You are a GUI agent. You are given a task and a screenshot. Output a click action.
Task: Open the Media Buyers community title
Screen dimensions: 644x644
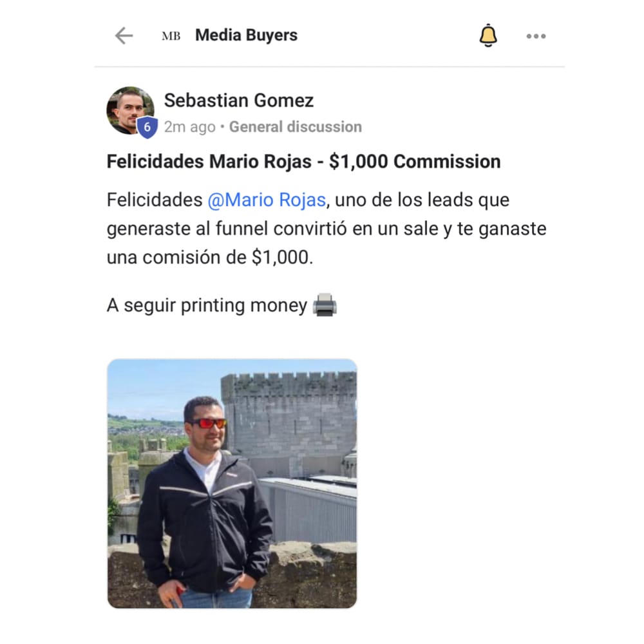246,35
